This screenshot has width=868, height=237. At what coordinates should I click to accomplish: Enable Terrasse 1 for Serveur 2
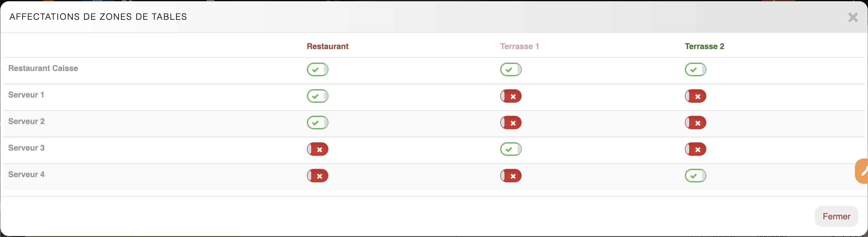(511, 123)
